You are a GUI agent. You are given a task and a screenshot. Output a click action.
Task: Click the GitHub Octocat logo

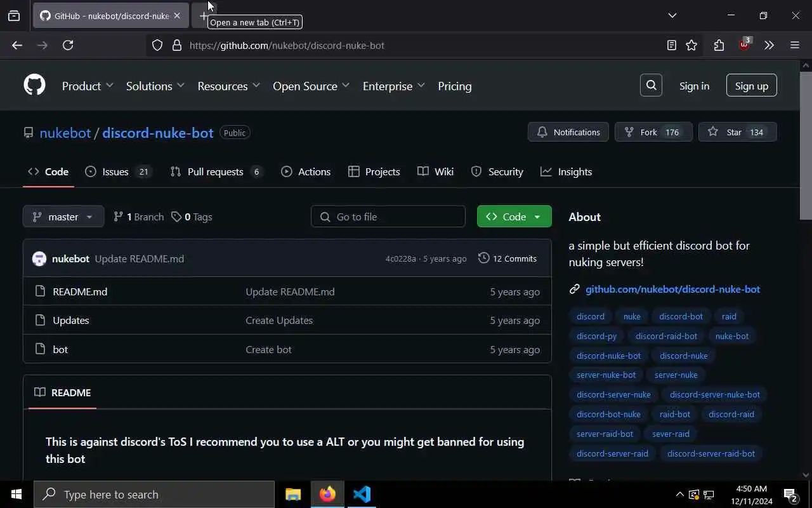(x=34, y=85)
